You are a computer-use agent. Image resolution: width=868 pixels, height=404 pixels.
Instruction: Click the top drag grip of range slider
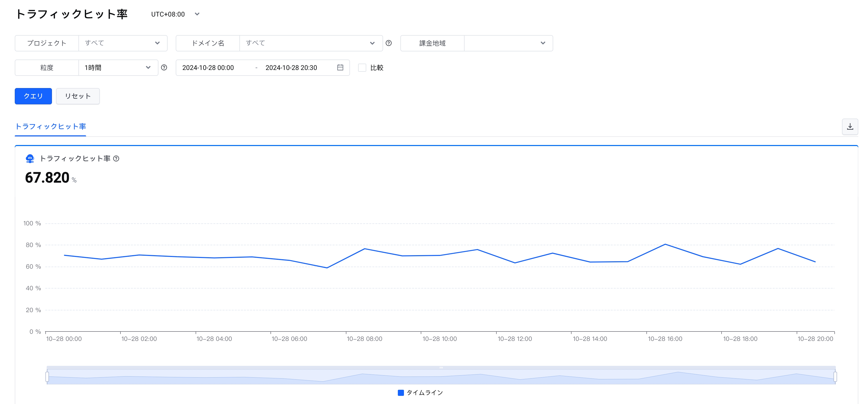point(441,368)
